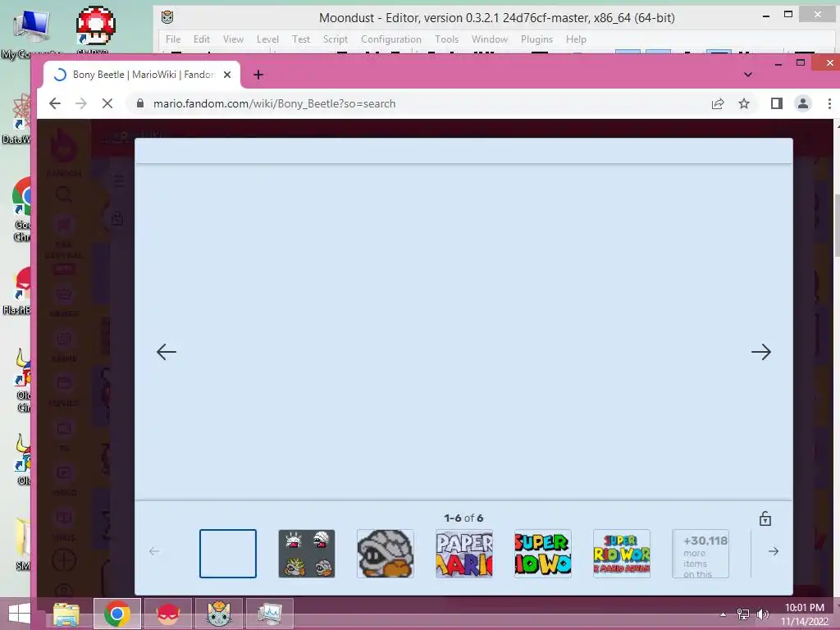Image resolution: width=840 pixels, height=630 pixels.
Task: Expand the Chrome tab search chevron
Action: coord(748,75)
